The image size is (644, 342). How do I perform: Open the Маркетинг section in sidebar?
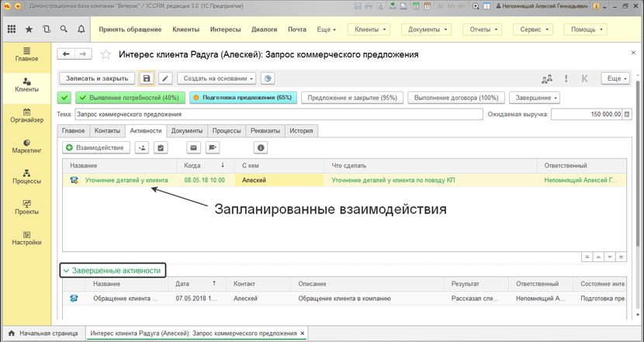26,147
